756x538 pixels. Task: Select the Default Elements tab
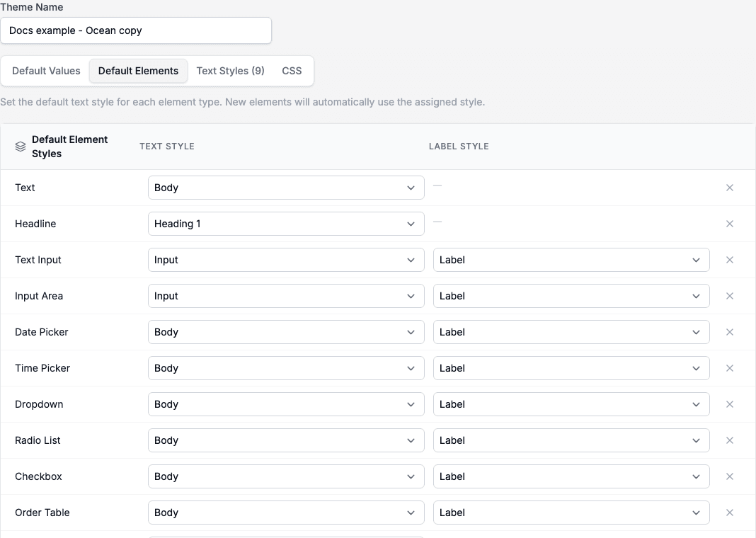(x=138, y=71)
